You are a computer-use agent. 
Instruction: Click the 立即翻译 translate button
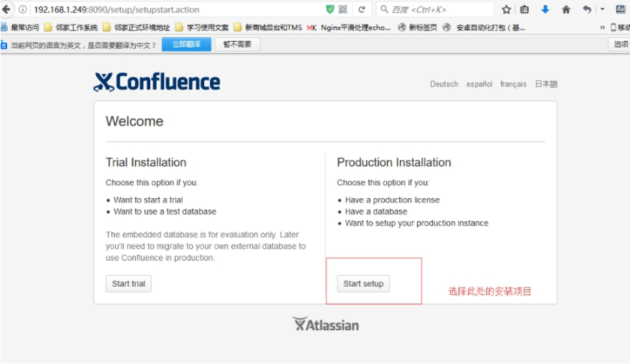pos(187,44)
